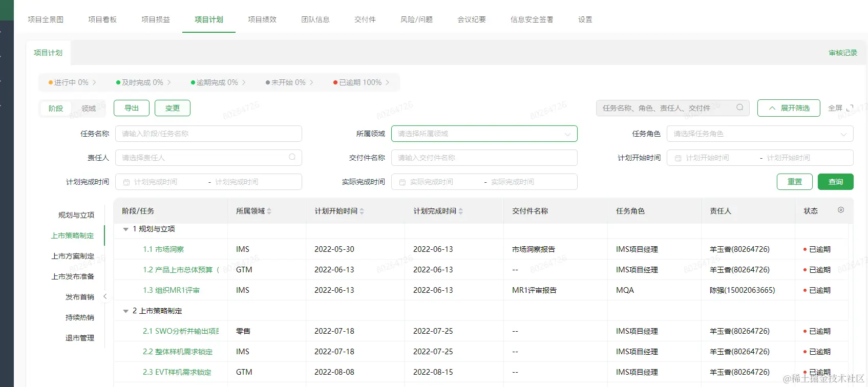Open the table column settings gear icon
Viewport: 868px width, 387px height.
(x=841, y=210)
